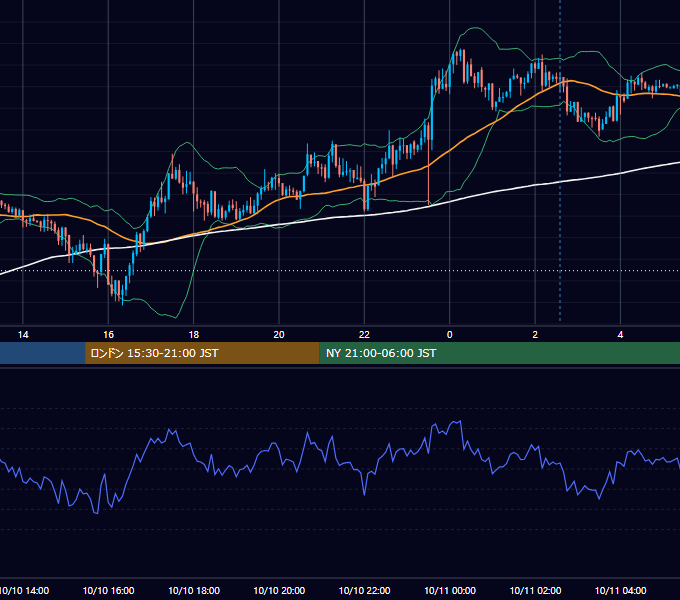Click the 10/11 04:00 date label

tap(621, 590)
